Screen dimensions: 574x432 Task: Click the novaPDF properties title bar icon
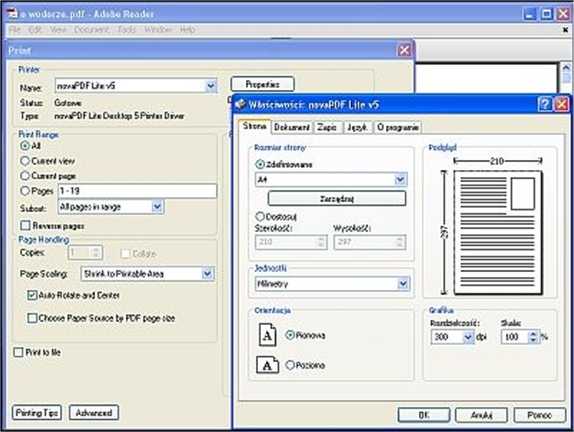(x=241, y=104)
